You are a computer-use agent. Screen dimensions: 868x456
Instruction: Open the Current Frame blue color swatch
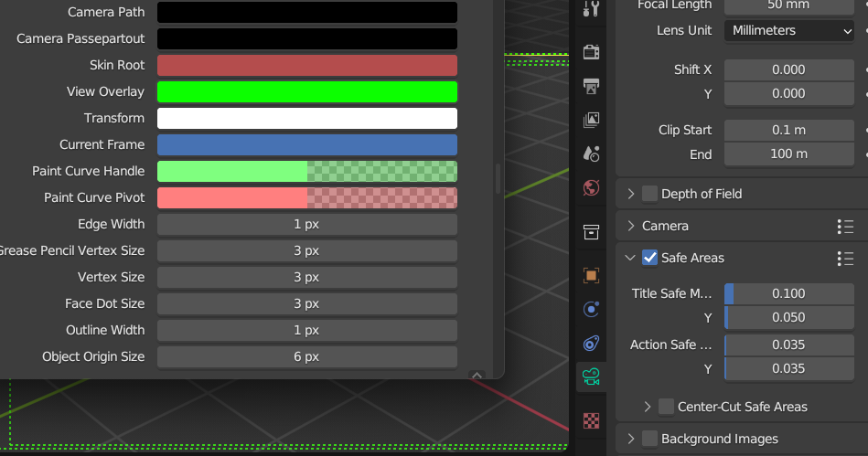[307, 145]
